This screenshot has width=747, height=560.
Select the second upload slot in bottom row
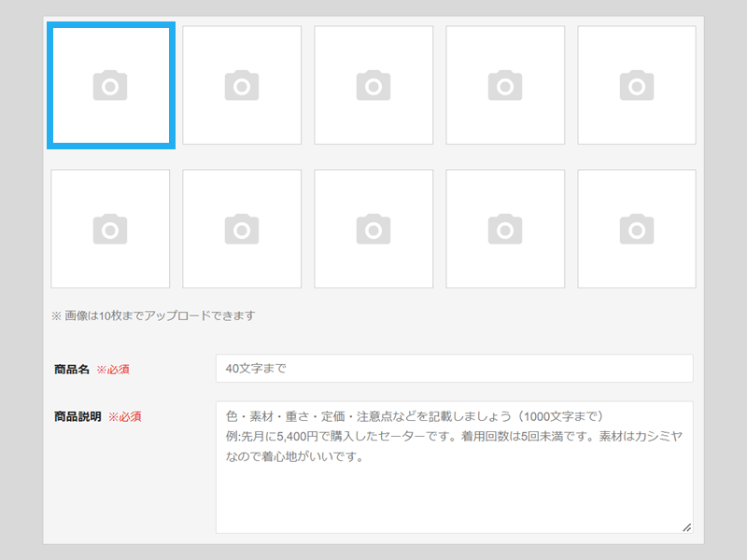[242, 229]
